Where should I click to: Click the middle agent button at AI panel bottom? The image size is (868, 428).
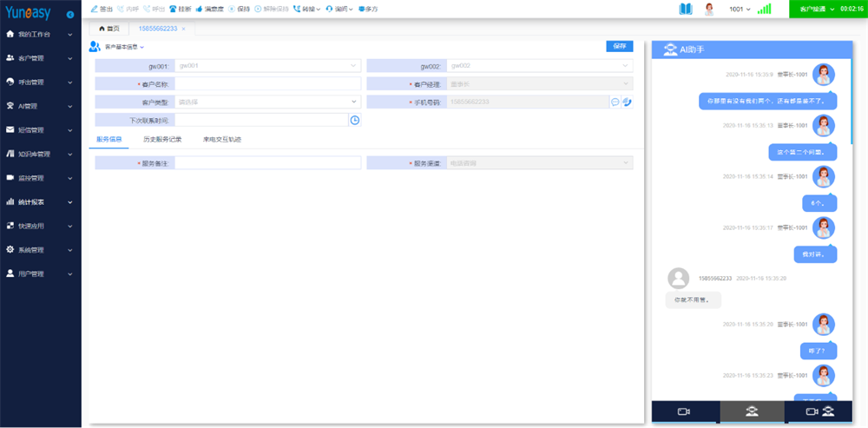coord(752,412)
